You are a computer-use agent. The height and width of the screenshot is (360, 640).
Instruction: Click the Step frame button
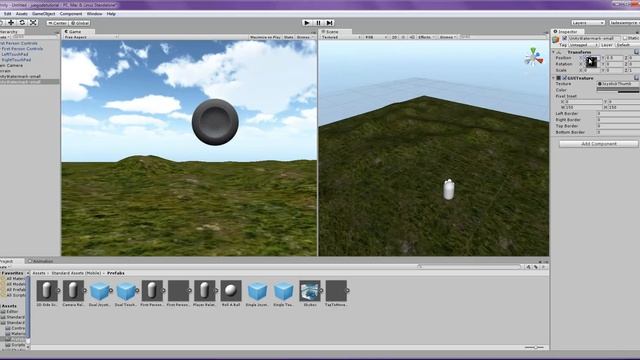[329, 23]
